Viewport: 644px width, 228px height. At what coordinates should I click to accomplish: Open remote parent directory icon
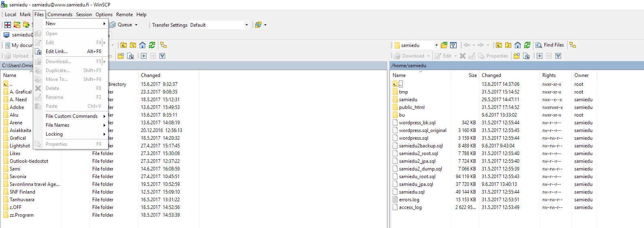point(499,45)
